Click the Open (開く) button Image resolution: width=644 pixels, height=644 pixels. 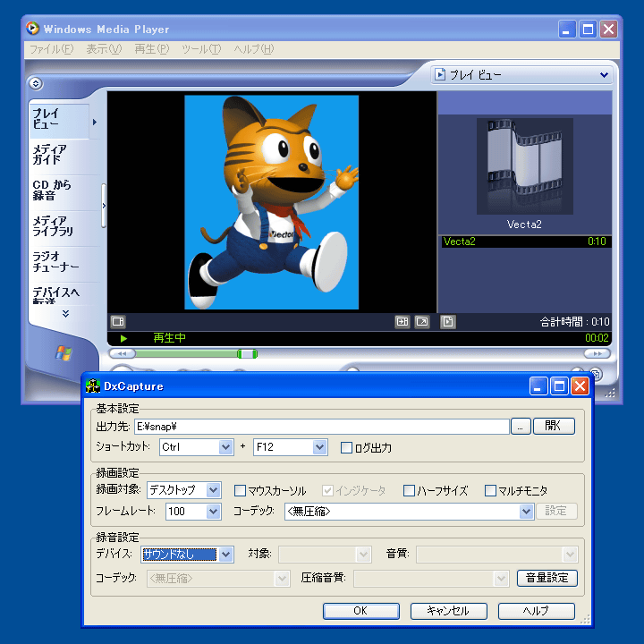click(554, 427)
